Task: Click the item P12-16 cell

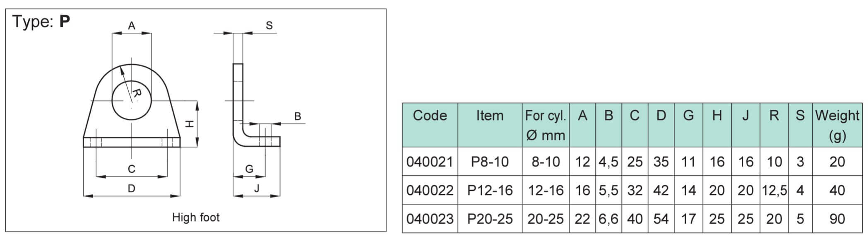Action: [x=490, y=190]
